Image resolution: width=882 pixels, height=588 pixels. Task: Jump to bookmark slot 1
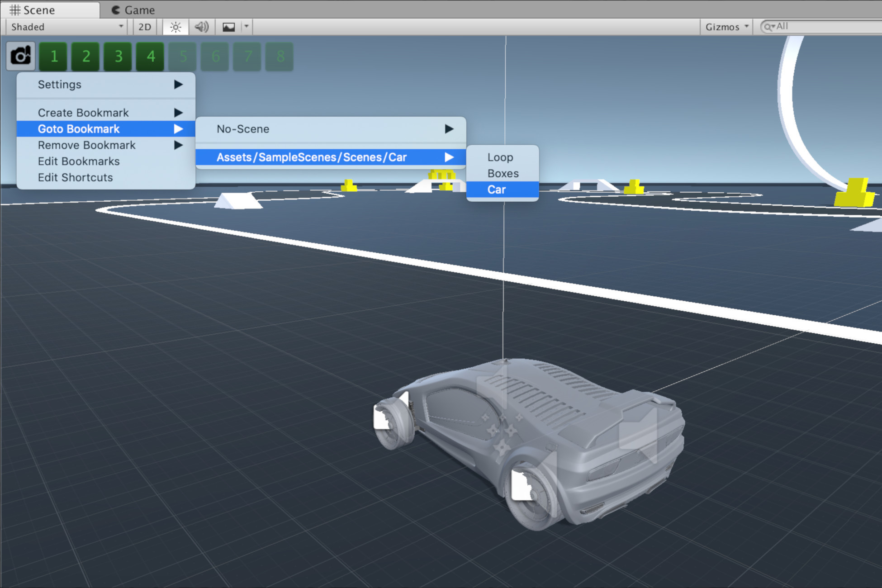[53, 56]
